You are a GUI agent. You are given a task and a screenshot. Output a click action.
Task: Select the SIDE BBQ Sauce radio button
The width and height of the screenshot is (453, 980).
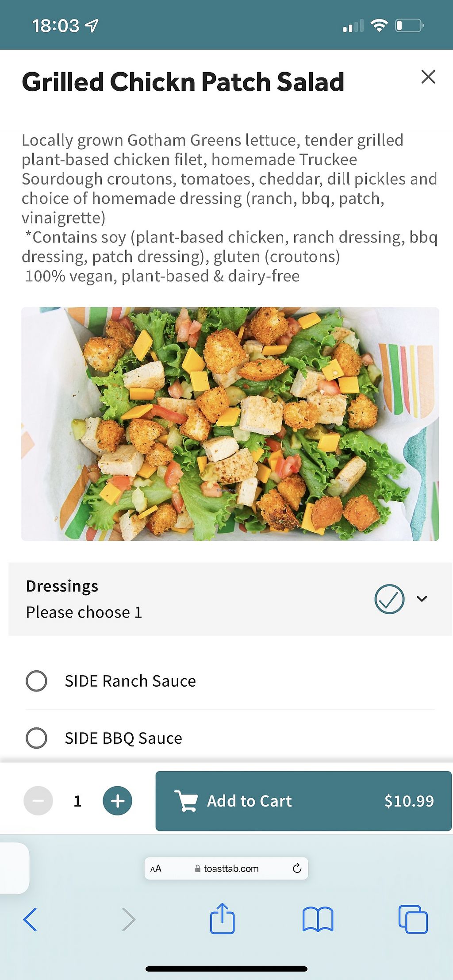[37, 738]
